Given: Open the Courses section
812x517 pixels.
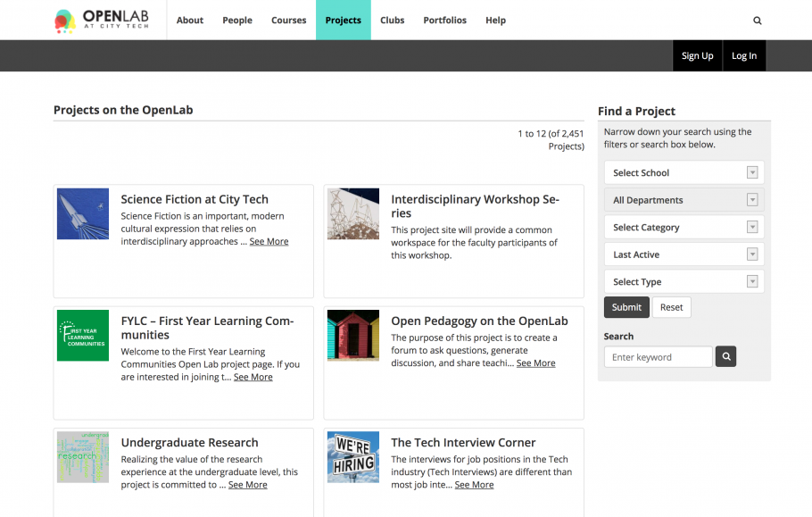Looking at the screenshot, I should [288, 21].
